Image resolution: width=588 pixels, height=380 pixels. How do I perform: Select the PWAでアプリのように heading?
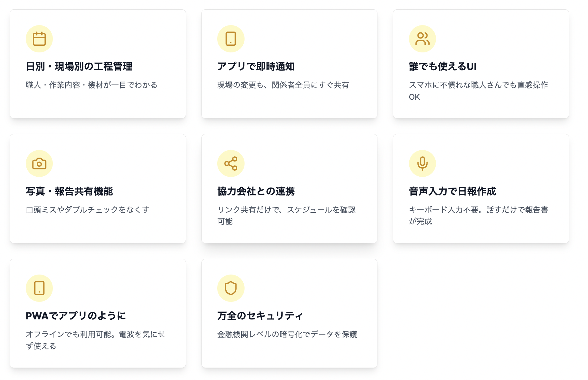pos(76,316)
